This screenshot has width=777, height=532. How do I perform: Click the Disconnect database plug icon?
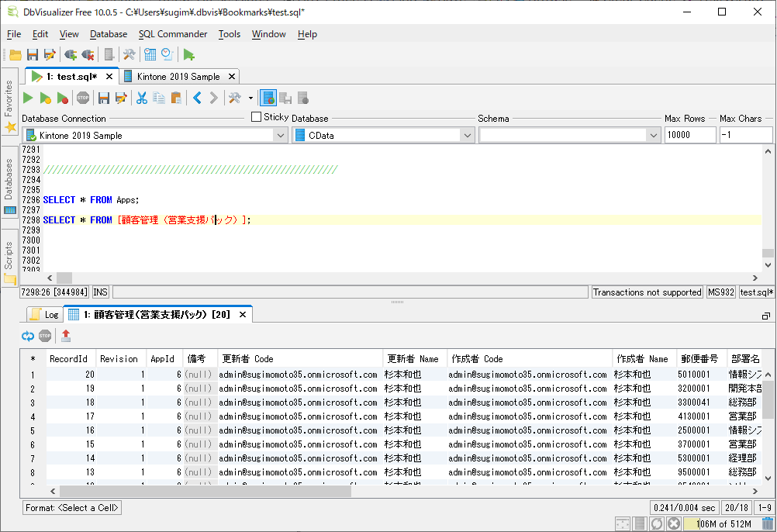coord(88,54)
